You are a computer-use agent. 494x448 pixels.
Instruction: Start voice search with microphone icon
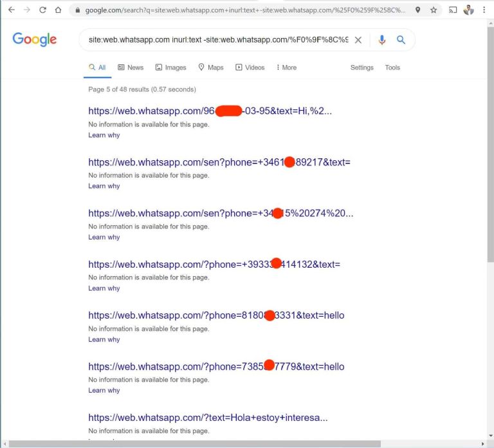(382, 40)
